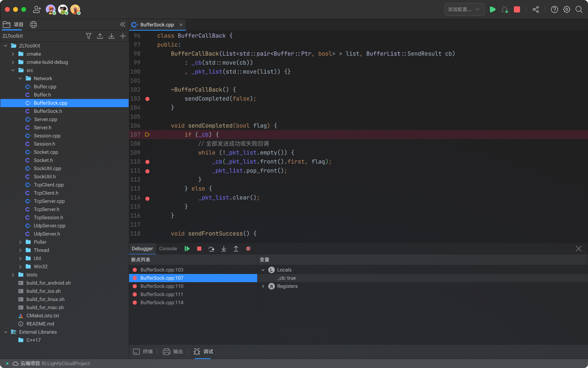Viewport: 588px width, 368px height.
Task: Click the red stop debugging icon
Action: coord(199,249)
